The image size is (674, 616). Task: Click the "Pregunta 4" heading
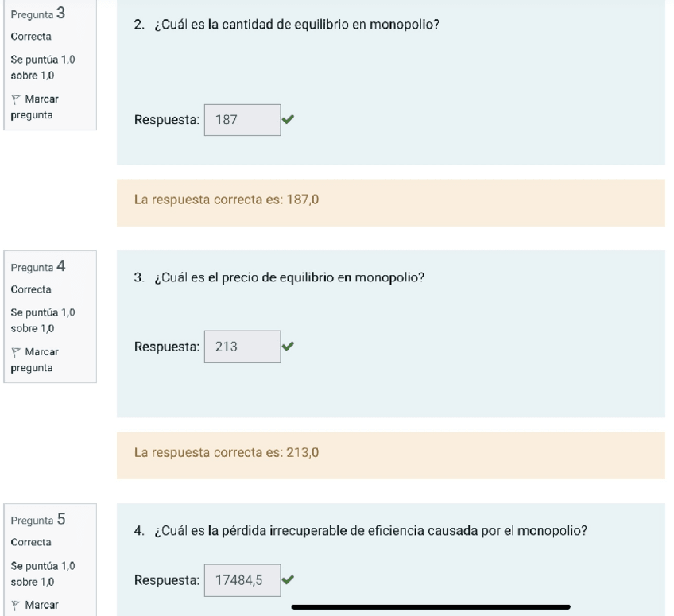37,267
